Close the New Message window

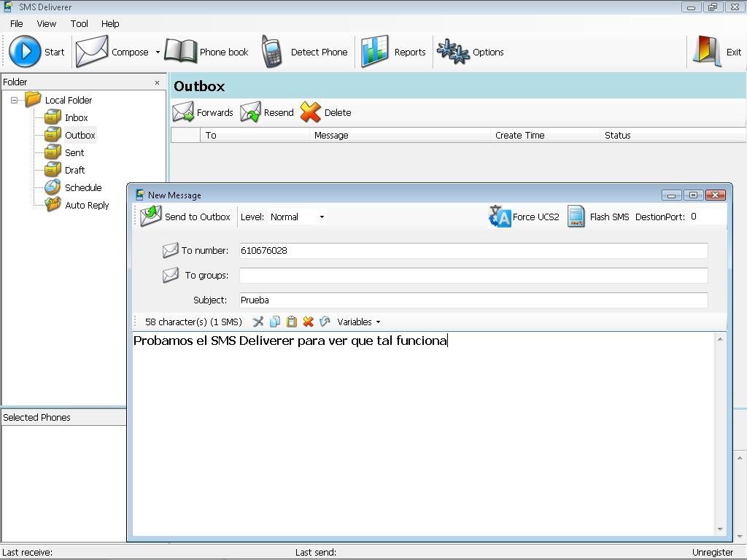[x=715, y=195]
